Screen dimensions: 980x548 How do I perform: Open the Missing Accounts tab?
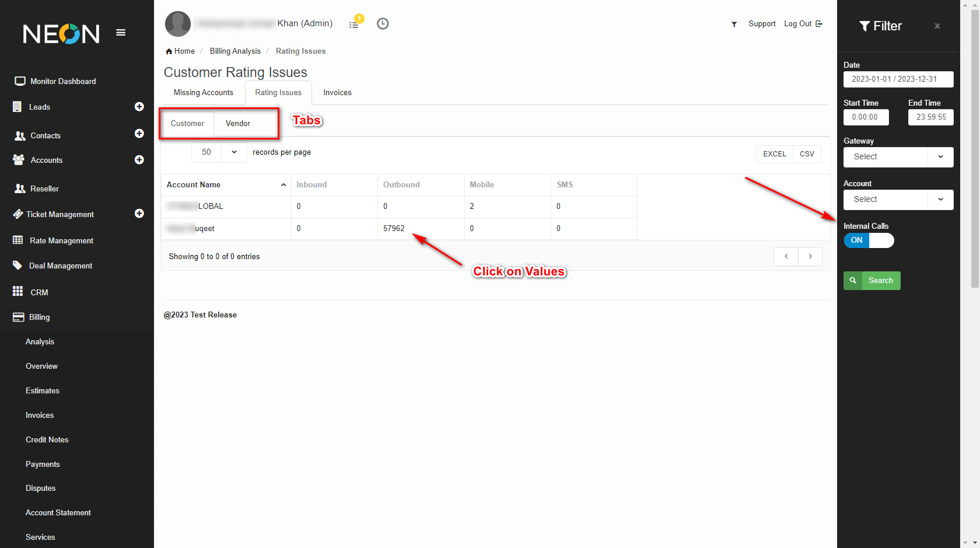204,93
